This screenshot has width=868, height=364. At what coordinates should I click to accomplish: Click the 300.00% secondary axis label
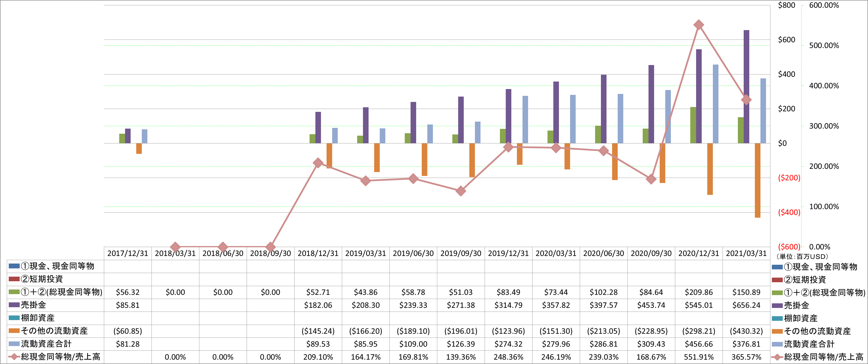824,126
